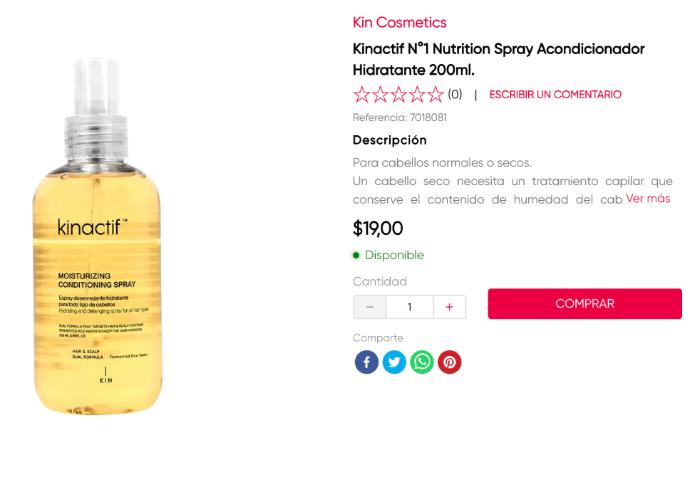Click the COMPRAR button
The image size is (690, 487).
click(585, 304)
